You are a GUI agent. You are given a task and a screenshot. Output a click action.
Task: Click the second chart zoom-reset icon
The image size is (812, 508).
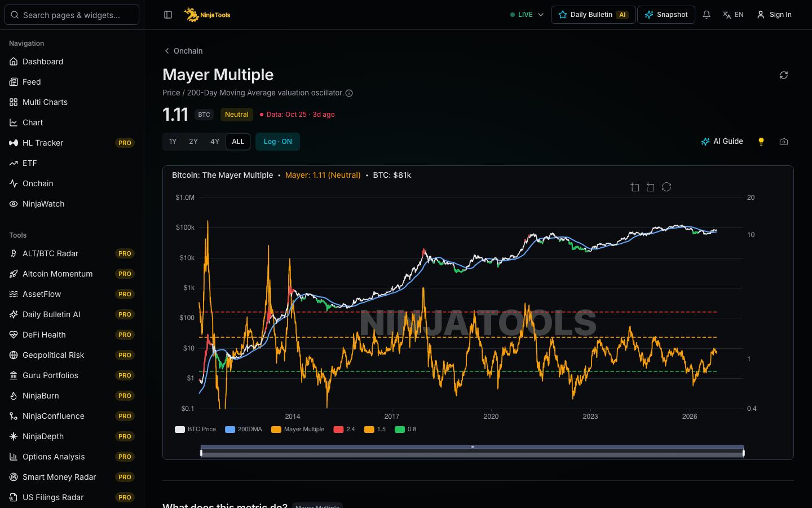point(651,187)
